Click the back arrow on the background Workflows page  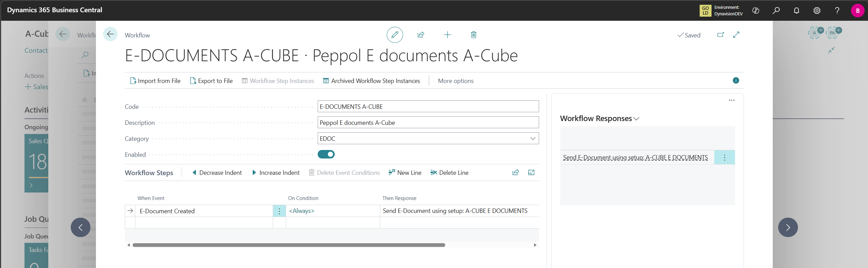coord(63,34)
